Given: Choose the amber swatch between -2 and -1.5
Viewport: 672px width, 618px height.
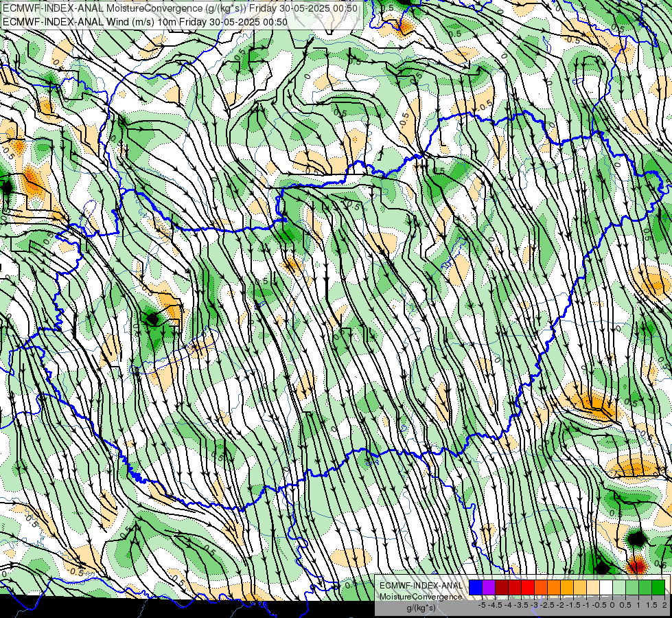Looking at the screenshot, I should (x=566, y=587).
